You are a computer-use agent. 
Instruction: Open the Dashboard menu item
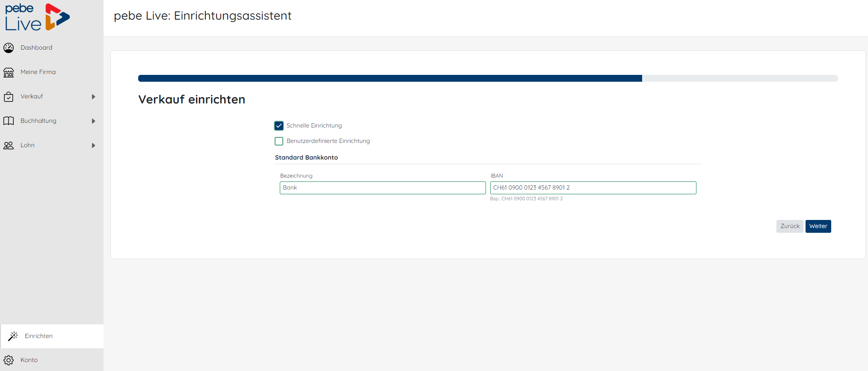(36, 48)
